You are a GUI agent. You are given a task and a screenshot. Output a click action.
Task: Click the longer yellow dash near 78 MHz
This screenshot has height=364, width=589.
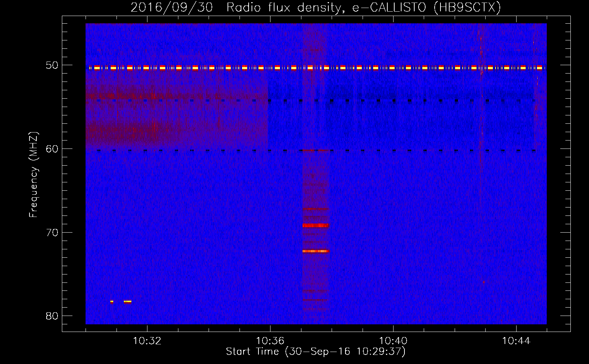point(127,301)
